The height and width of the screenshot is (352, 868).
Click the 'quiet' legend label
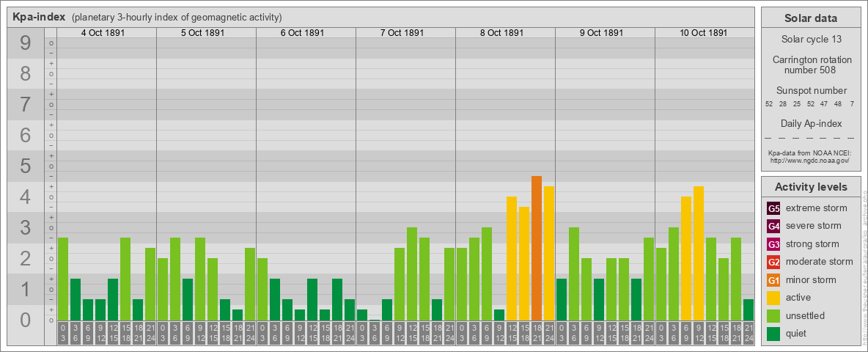798,334
